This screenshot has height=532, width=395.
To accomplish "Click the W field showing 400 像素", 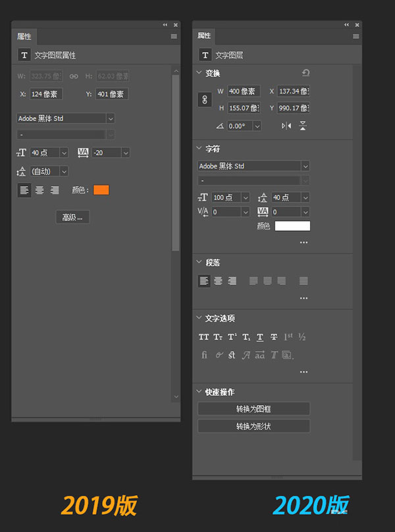I will coord(243,91).
